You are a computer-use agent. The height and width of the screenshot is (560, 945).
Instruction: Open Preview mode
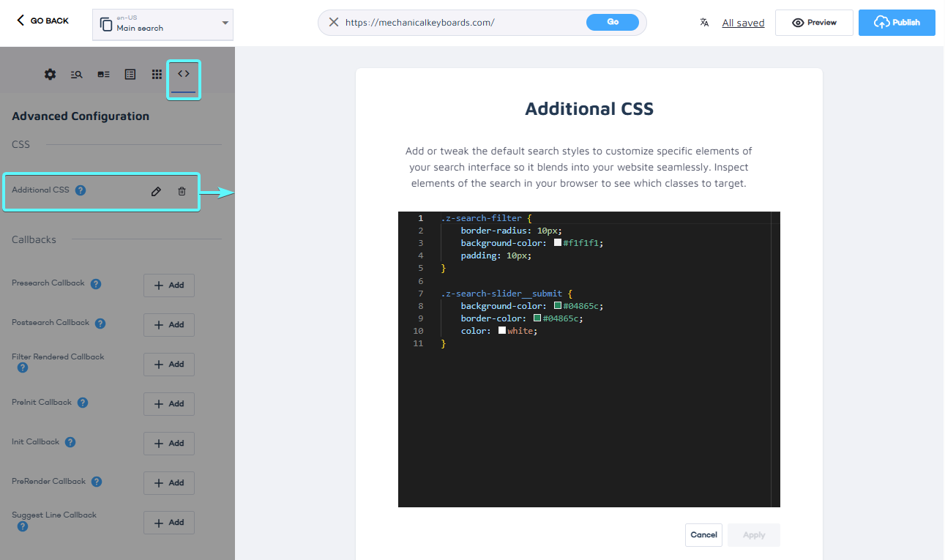(814, 23)
